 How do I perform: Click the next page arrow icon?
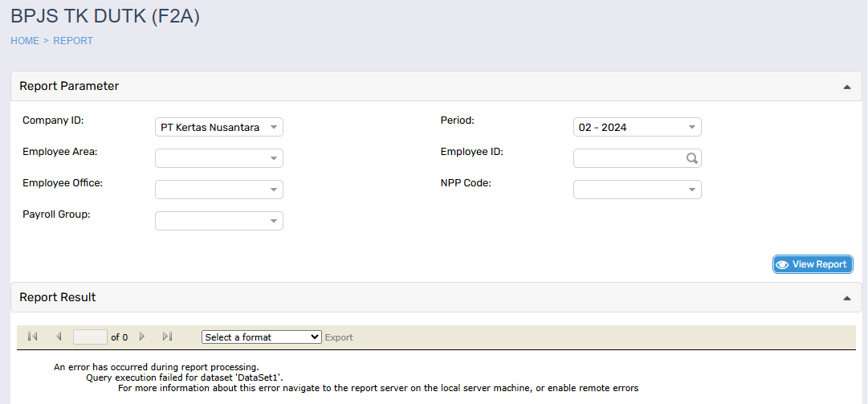[142, 337]
